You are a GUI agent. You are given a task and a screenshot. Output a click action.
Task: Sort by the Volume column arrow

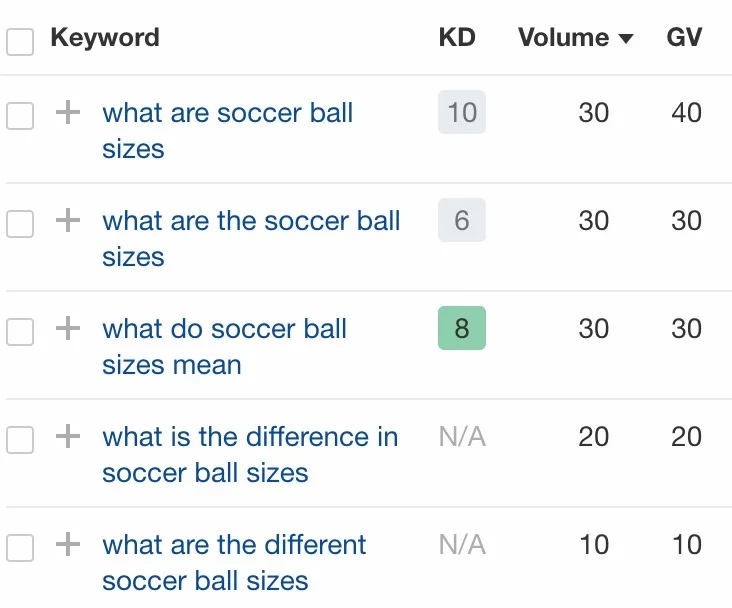point(626,39)
